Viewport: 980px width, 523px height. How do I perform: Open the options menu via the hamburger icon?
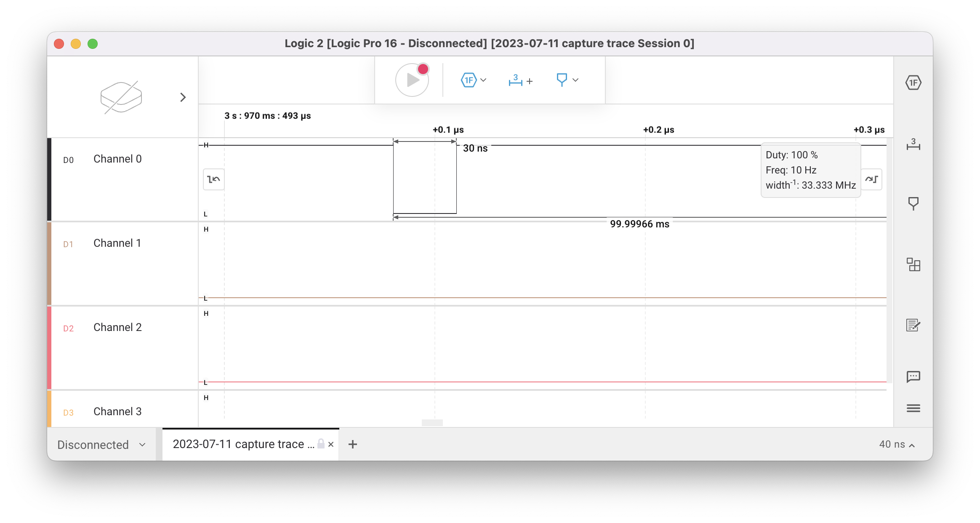913,408
